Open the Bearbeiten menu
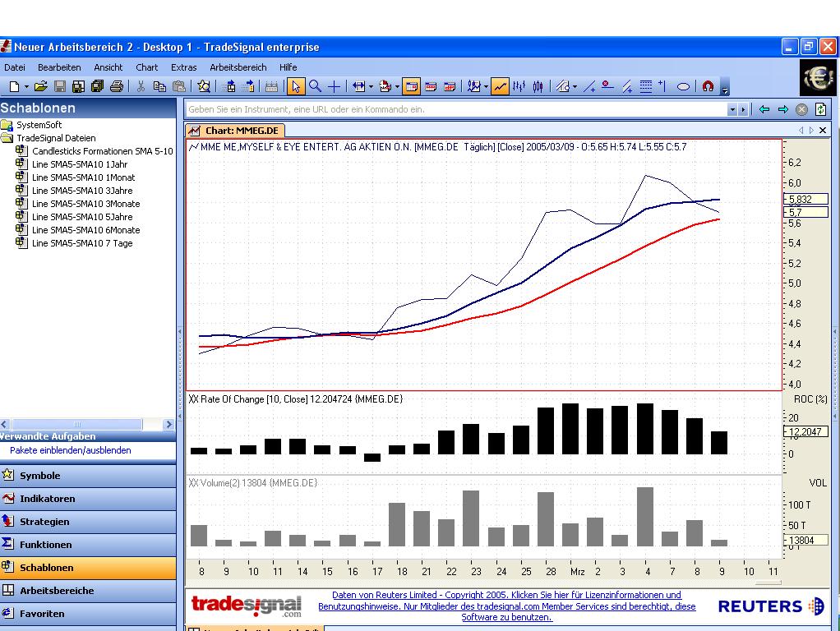The image size is (840, 631). [59, 67]
